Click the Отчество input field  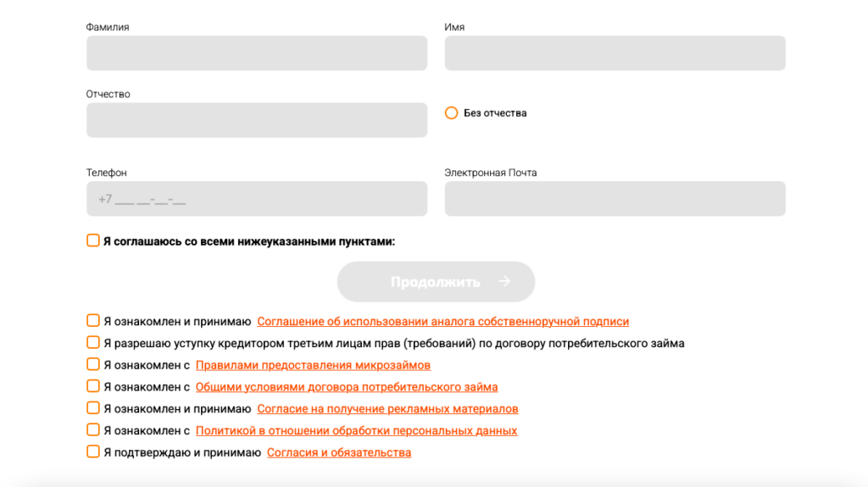click(256, 120)
